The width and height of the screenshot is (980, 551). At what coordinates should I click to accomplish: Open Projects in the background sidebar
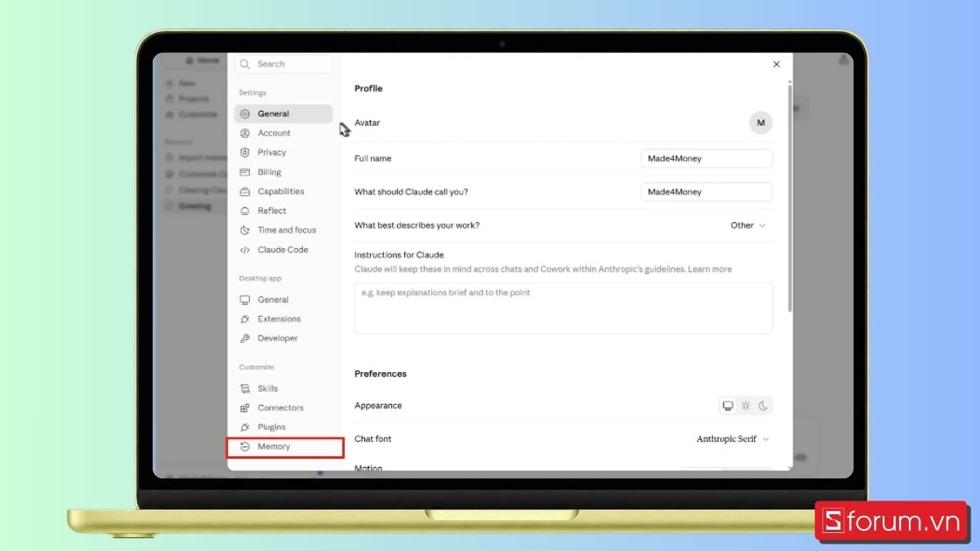tap(194, 99)
